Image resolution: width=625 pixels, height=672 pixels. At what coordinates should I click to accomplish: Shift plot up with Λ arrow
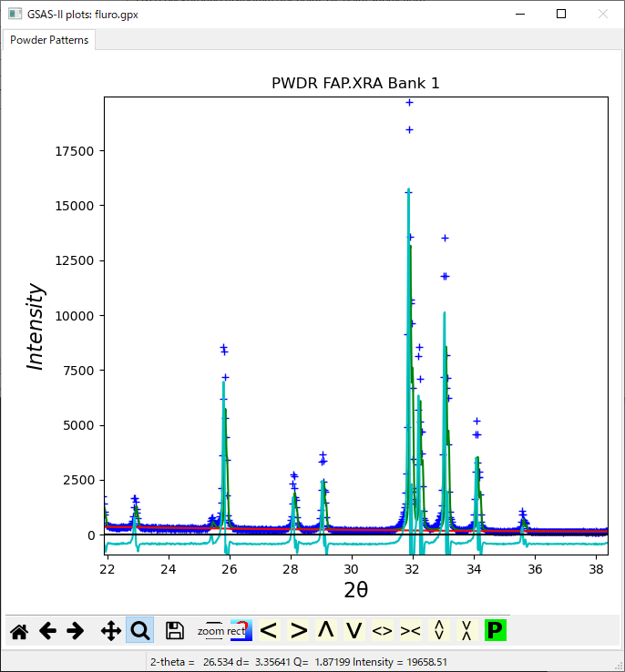(x=325, y=630)
